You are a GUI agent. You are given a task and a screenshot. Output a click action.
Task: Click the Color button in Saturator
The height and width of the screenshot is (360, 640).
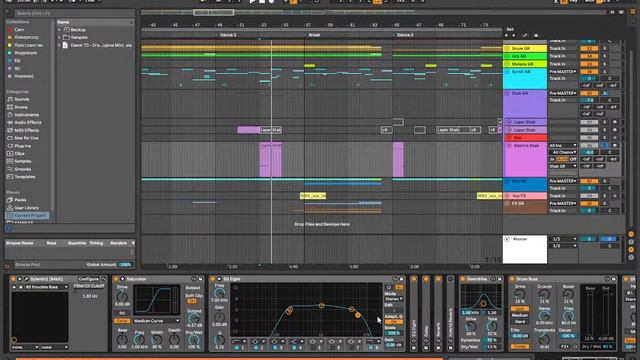click(122, 321)
